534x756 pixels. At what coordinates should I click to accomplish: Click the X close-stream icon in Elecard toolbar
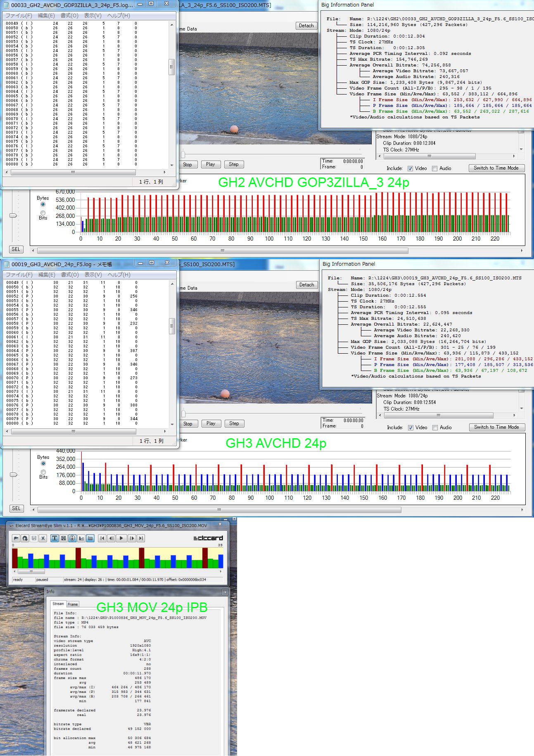[43, 538]
